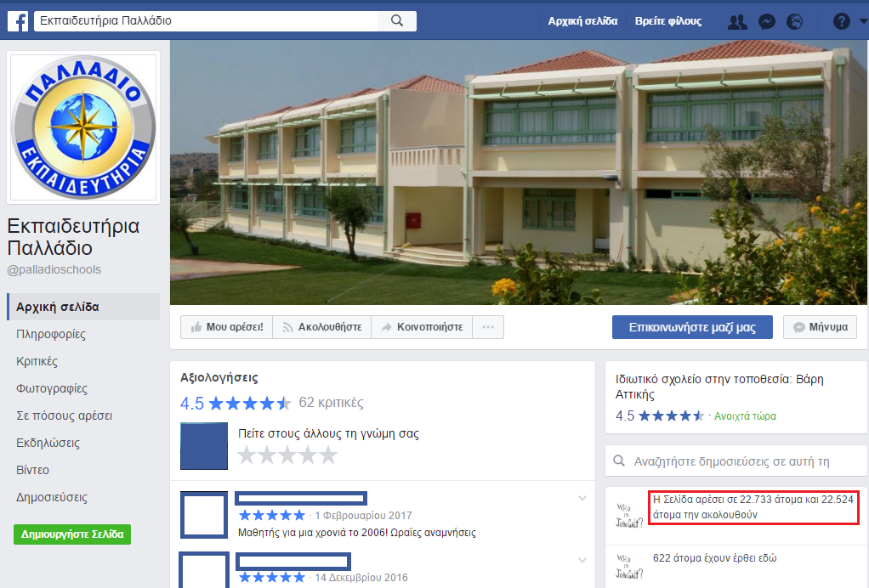Click the Ανοιχτά τώρα status
Image resolution: width=869 pixels, height=588 pixels.
coord(745,416)
